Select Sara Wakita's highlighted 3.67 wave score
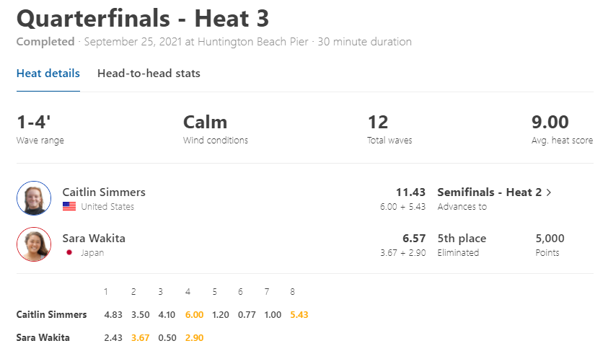The width and height of the screenshot is (608, 364). 140,338
